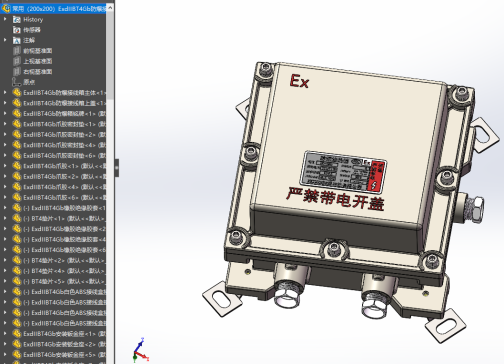This screenshot has height=364, width=504.
Task: Click part icon of 安装钣金座<2>
Action: pyautogui.click(x=17, y=344)
